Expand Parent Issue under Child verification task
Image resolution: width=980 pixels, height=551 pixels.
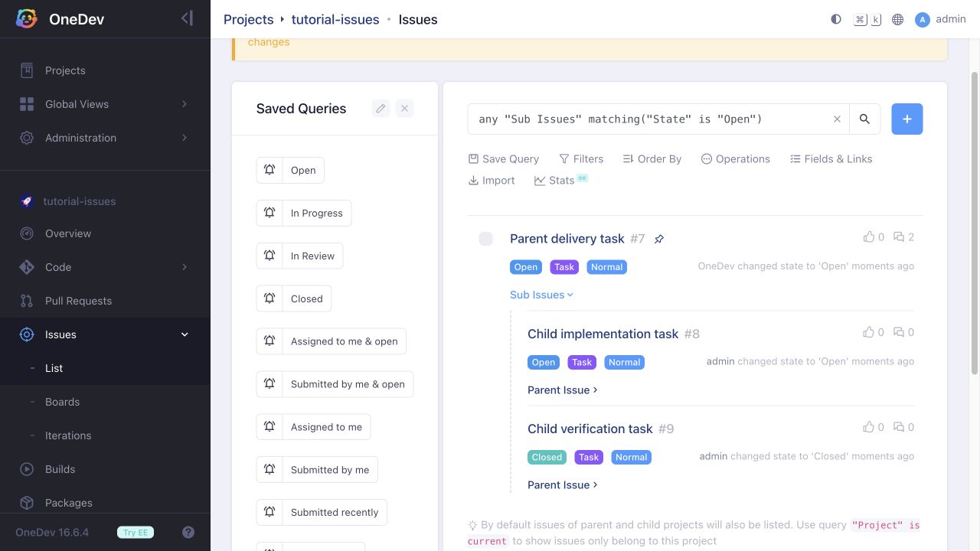point(562,484)
